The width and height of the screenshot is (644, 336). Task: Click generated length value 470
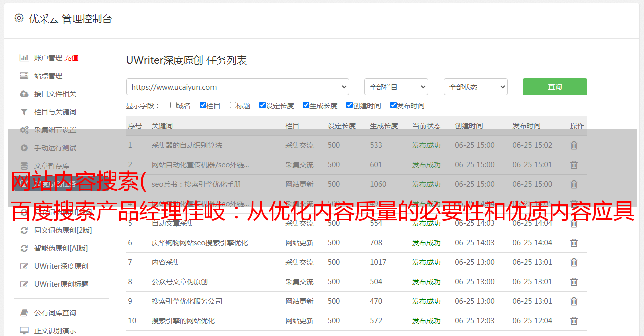coord(376,301)
